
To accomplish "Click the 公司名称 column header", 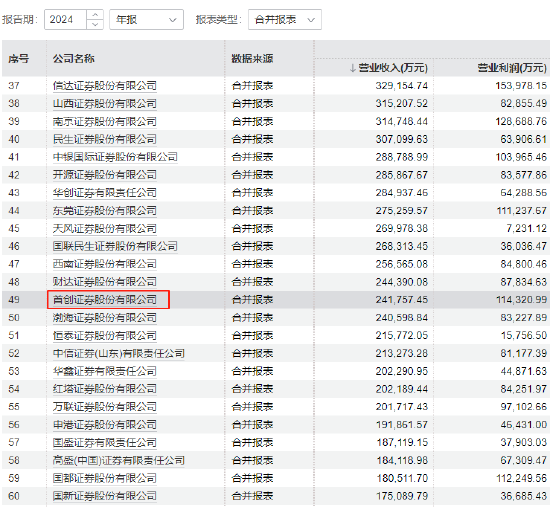I will pyautogui.click(x=74, y=58).
